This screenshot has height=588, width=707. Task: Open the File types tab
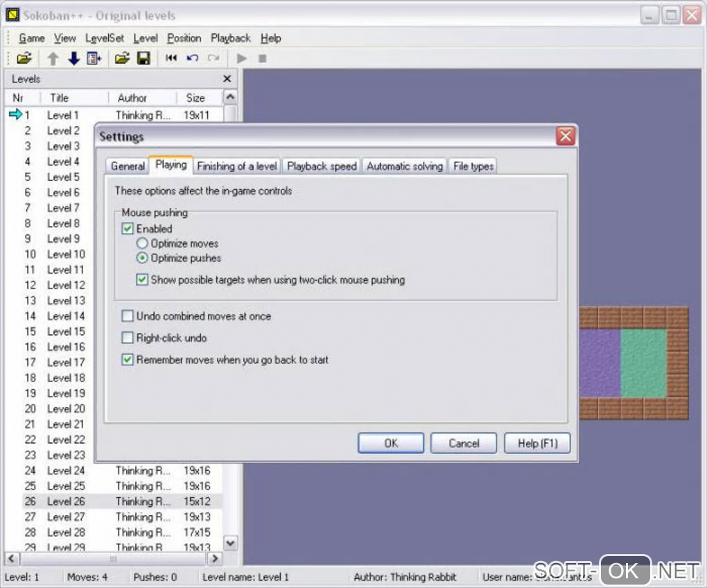pyautogui.click(x=473, y=166)
